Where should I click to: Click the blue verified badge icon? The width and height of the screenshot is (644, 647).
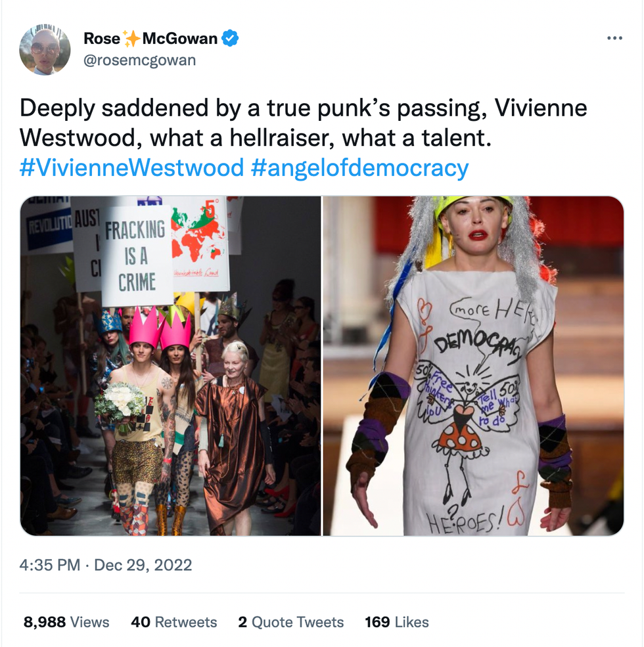(230, 38)
